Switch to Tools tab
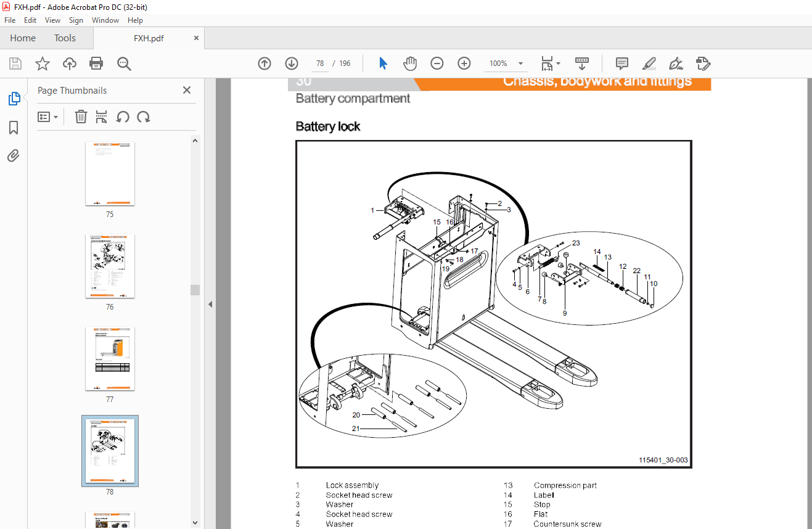 pos(65,38)
